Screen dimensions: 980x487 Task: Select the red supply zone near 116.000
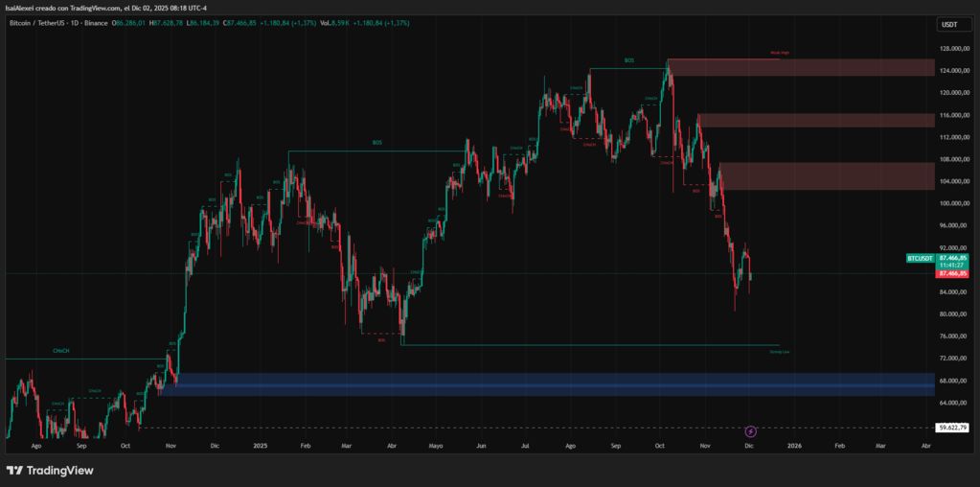(x=815, y=121)
